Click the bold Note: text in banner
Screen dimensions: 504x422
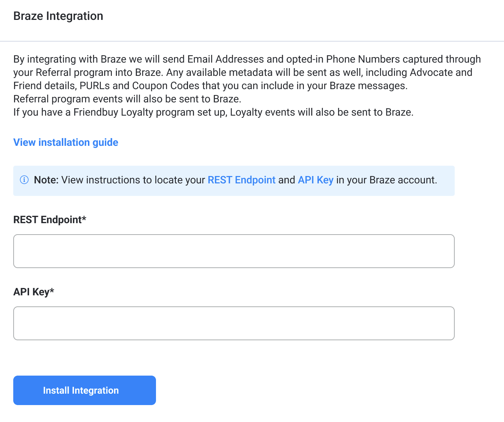[x=46, y=180]
